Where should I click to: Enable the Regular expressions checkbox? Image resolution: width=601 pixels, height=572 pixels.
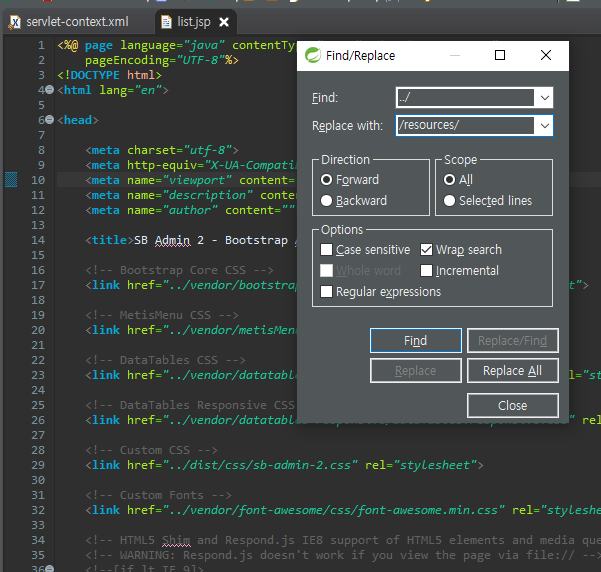point(326,291)
